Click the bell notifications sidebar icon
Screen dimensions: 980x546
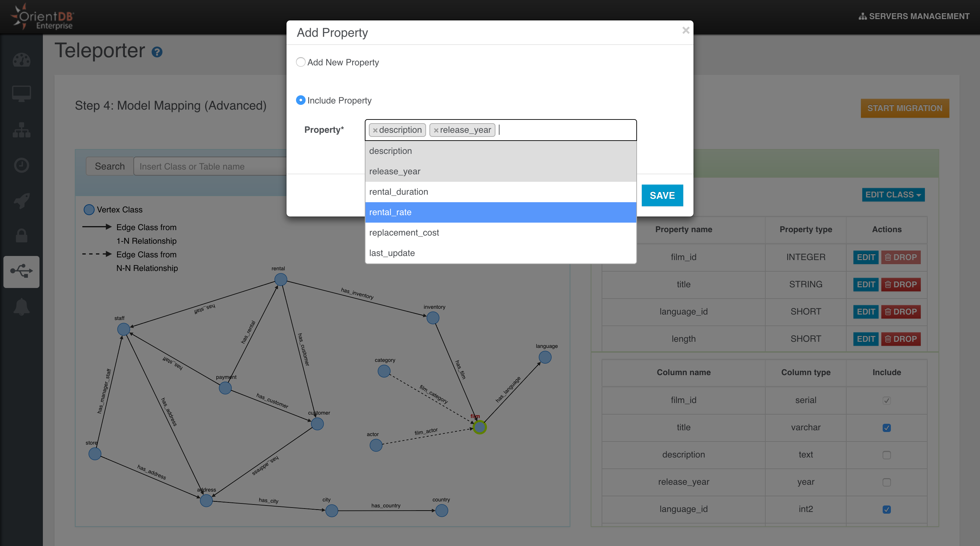(21, 307)
